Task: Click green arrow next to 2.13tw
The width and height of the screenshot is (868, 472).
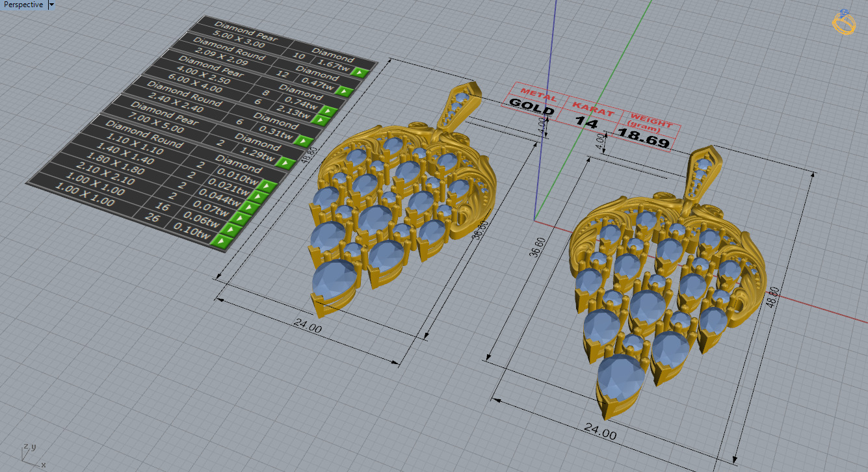Action: click(321, 120)
